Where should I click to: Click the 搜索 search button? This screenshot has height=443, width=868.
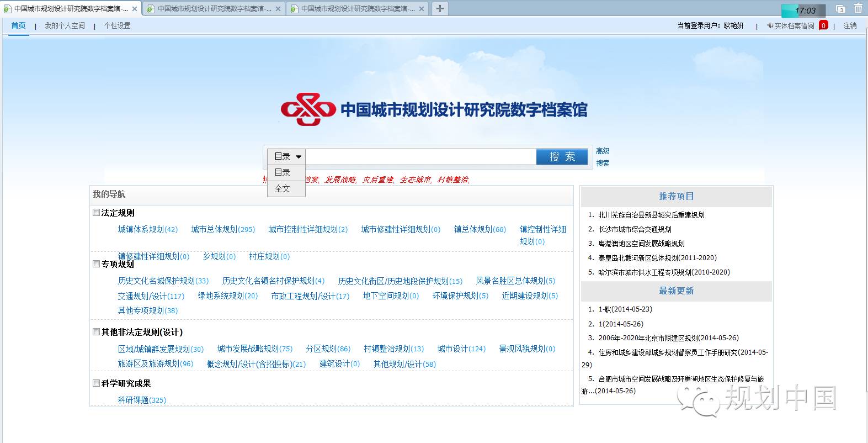[x=562, y=157]
